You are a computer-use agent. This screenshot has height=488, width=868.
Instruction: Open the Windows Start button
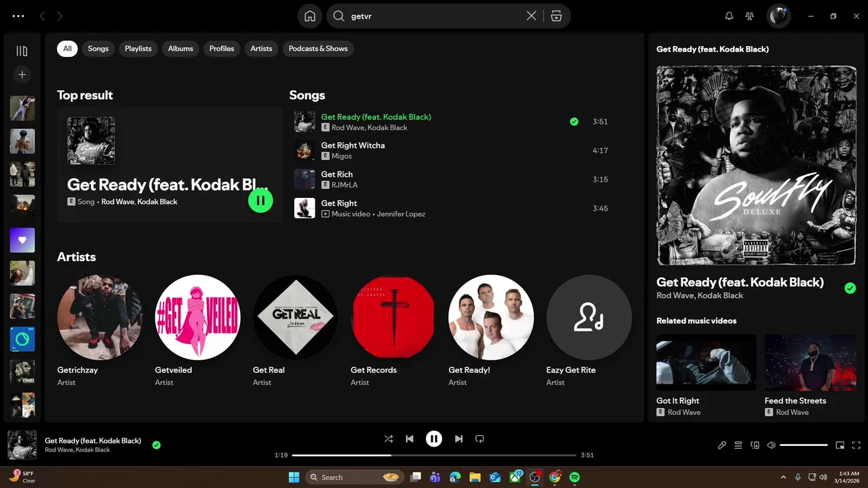tap(294, 477)
